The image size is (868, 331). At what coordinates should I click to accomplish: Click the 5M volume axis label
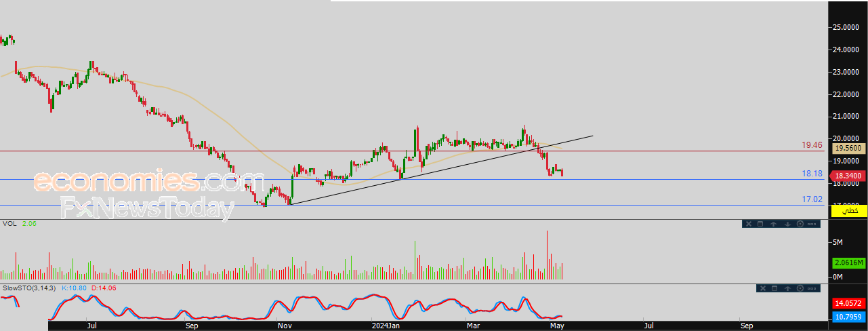(x=838, y=242)
